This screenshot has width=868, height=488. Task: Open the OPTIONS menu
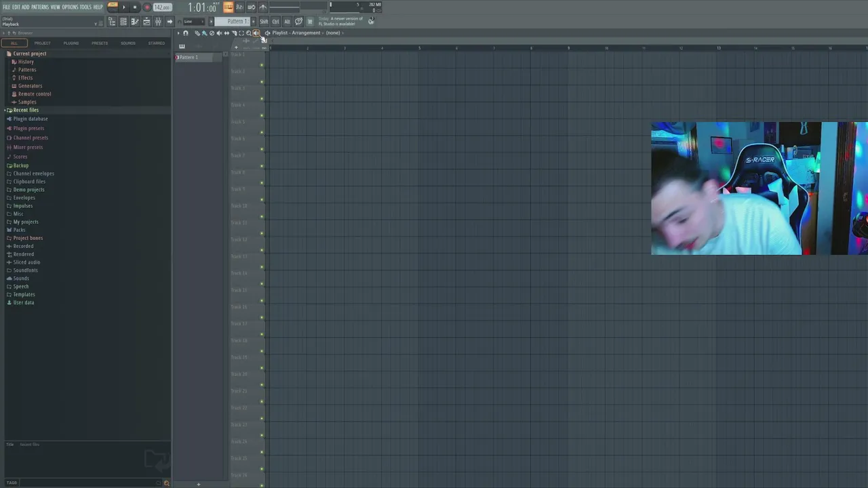tap(70, 7)
